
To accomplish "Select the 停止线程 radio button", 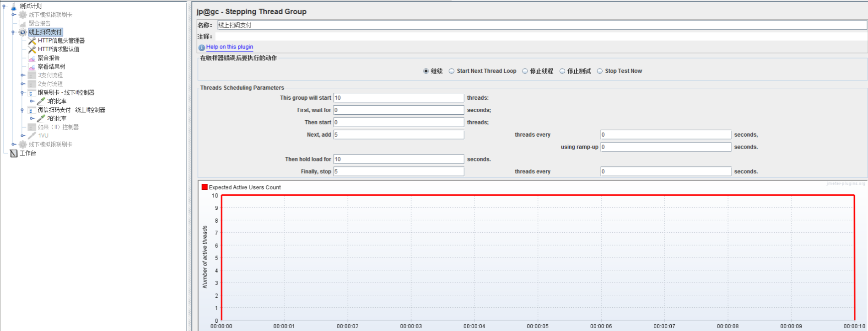I will pos(525,71).
